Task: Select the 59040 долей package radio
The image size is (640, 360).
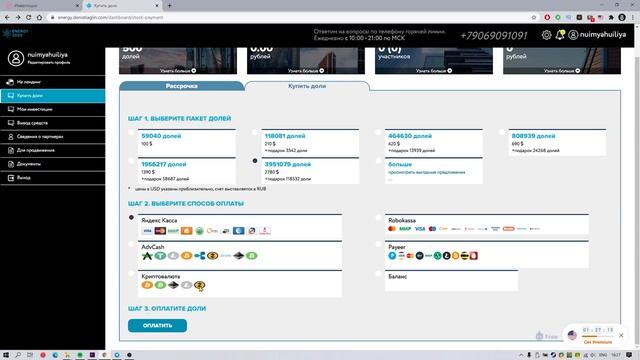Action: tap(131, 132)
